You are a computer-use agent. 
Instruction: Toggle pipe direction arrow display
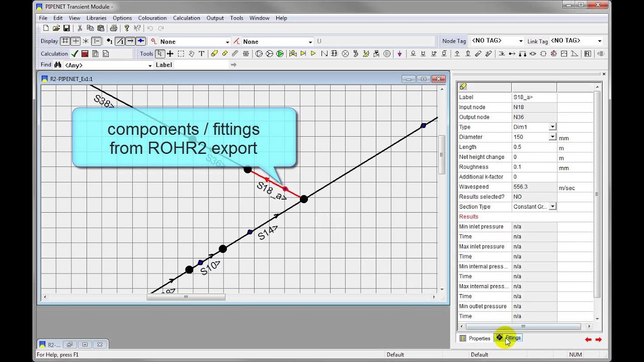tap(130, 41)
